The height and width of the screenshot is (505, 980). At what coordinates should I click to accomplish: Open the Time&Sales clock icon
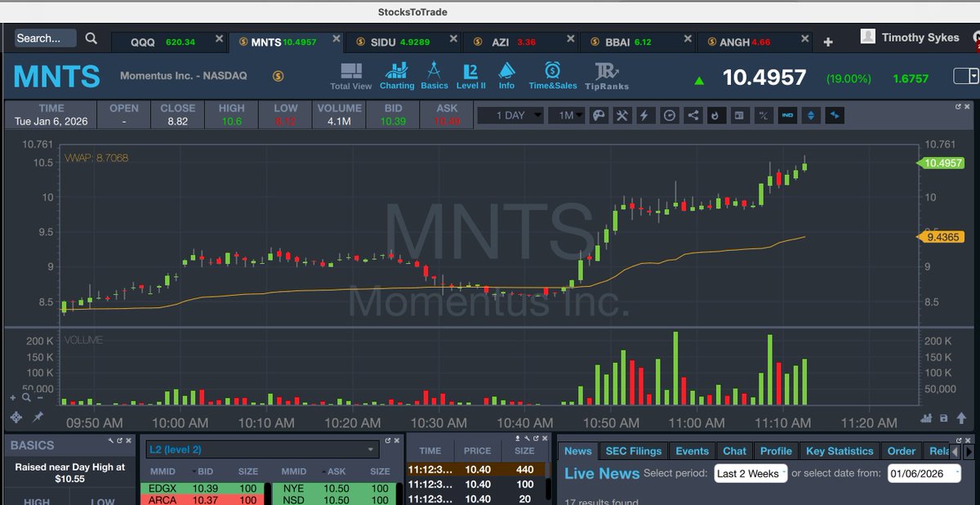tap(553, 70)
